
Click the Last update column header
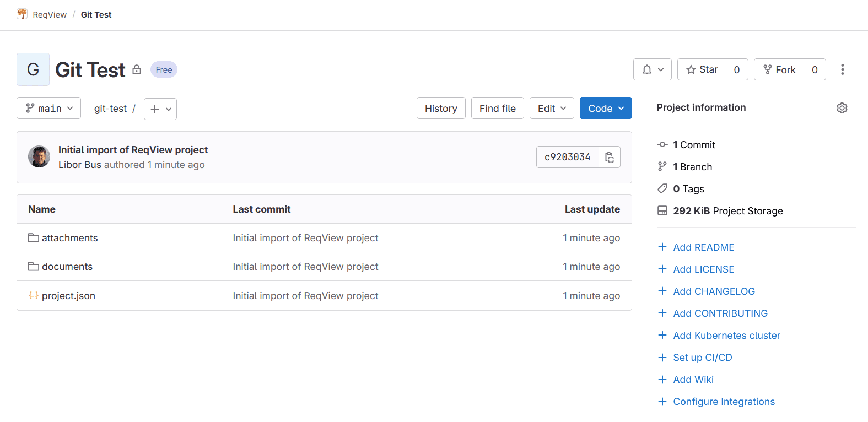(592, 209)
